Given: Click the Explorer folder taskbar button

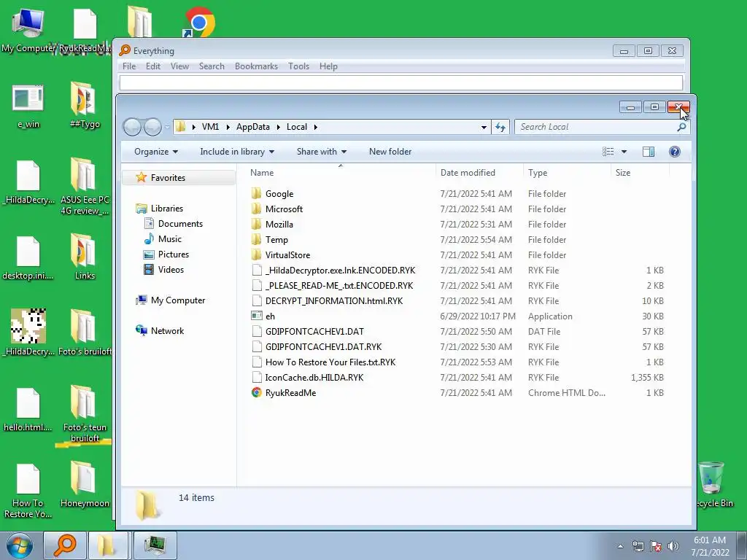Looking at the screenshot, I should coord(107,545).
